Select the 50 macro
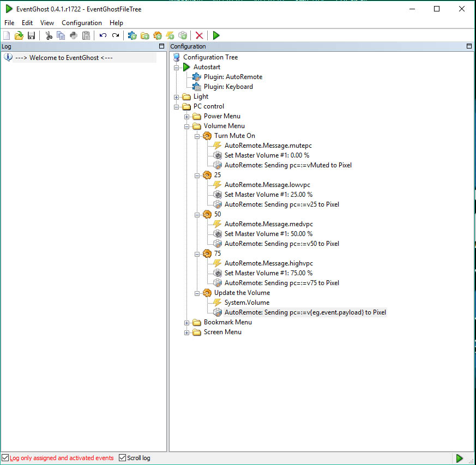The width and height of the screenshot is (476, 465). click(218, 214)
